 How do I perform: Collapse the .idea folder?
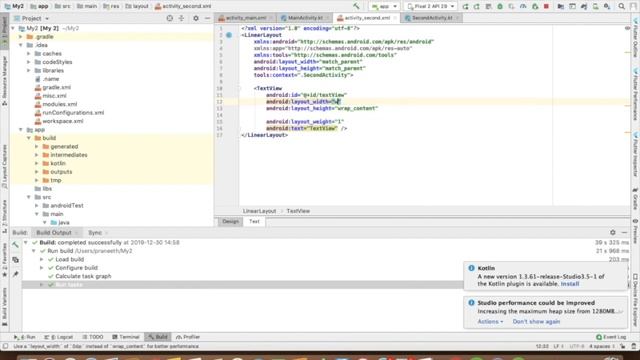(x=20, y=45)
